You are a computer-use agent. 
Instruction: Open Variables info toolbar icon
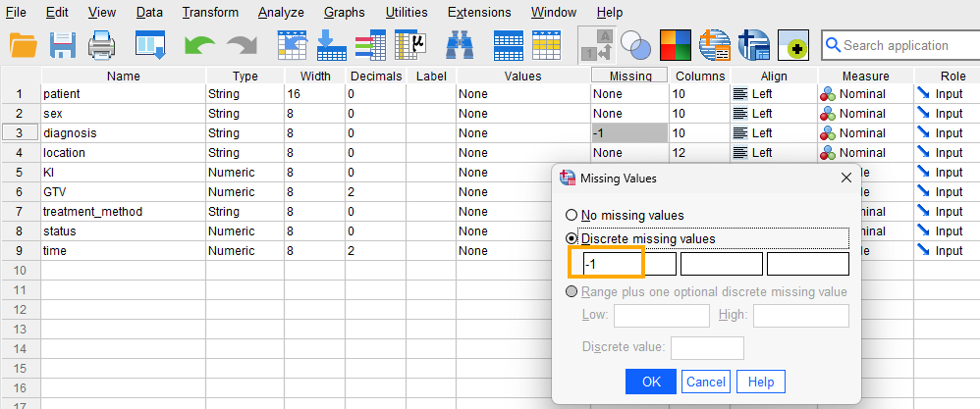click(370, 45)
